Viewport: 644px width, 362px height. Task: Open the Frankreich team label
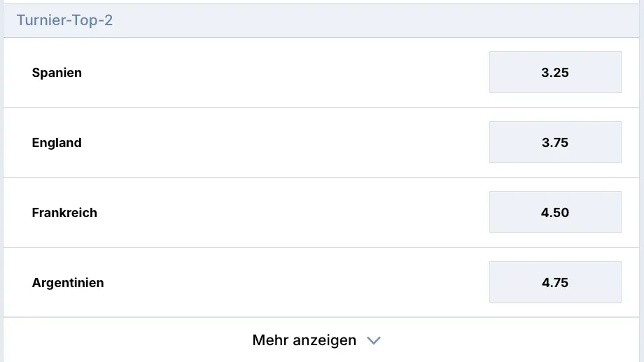pos(64,213)
